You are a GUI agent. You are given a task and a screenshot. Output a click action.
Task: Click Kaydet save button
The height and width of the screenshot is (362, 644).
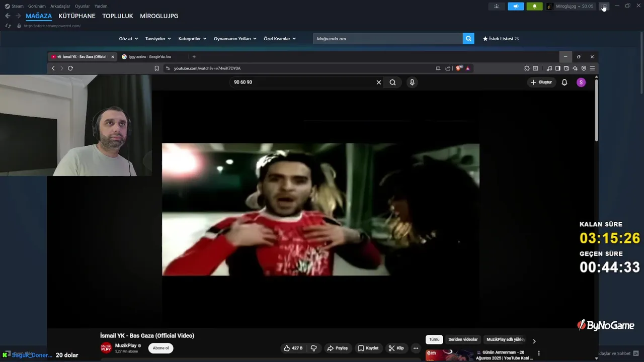pyautogui.click(x=368, y=348)
